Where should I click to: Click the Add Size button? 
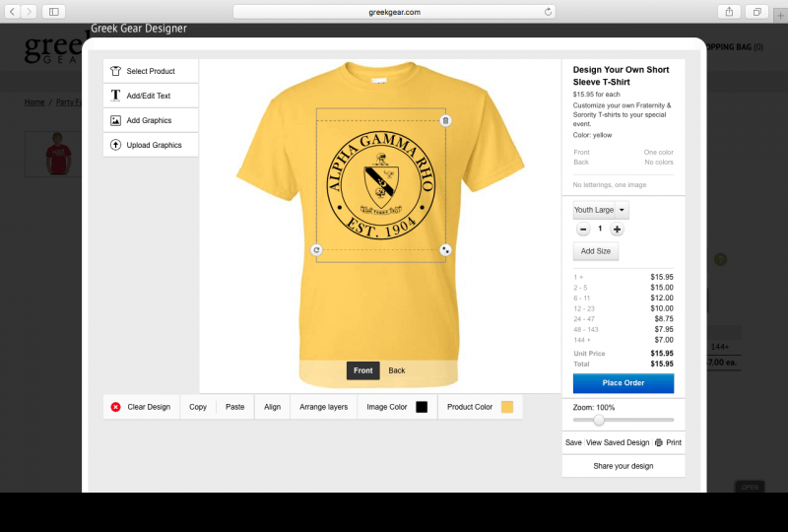coord(596,251)
